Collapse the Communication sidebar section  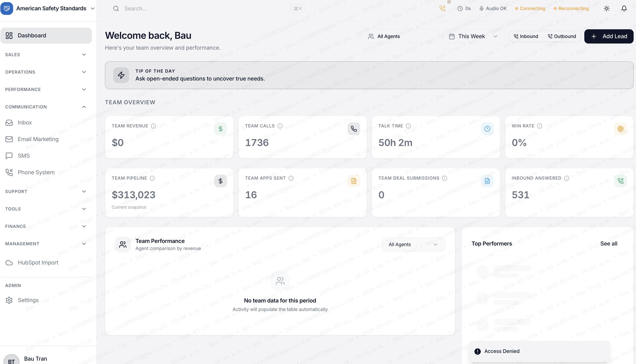[x=46, y=107]
